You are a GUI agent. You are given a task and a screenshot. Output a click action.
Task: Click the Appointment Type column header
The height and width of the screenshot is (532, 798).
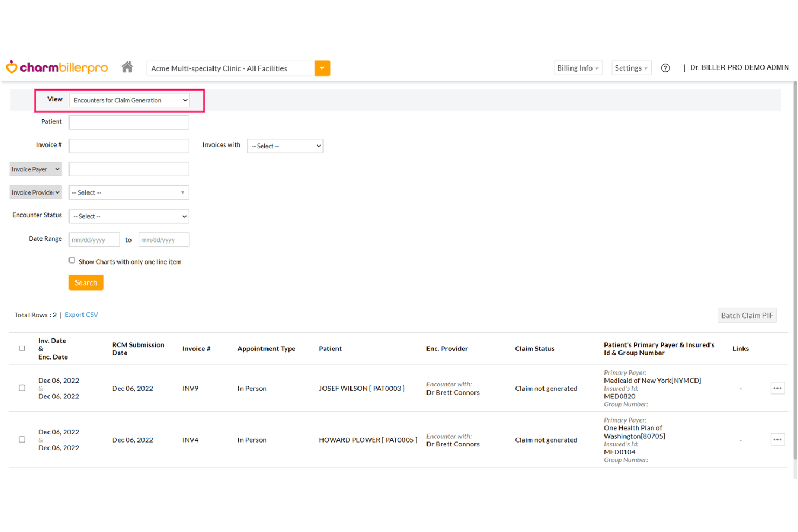click(x=266, y=349)
